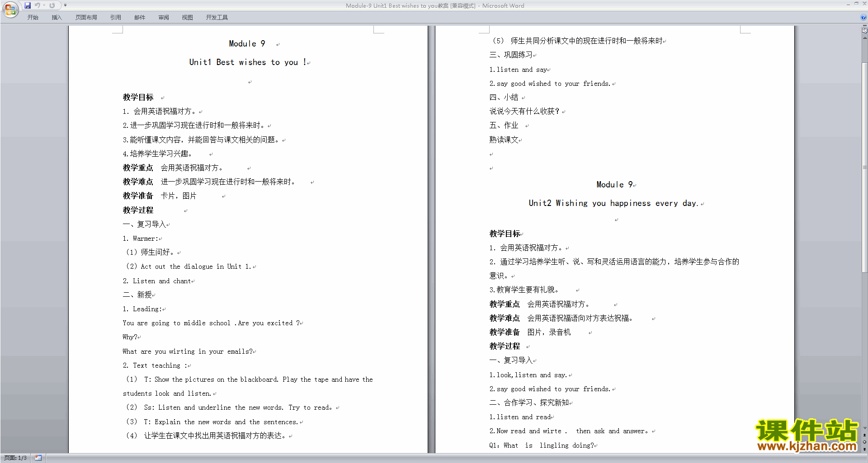Image resolution: width=868 pixels, height=463 pixels.
Task: Click the line '教学准备 卡片，图片'
Action: [160, 196]
